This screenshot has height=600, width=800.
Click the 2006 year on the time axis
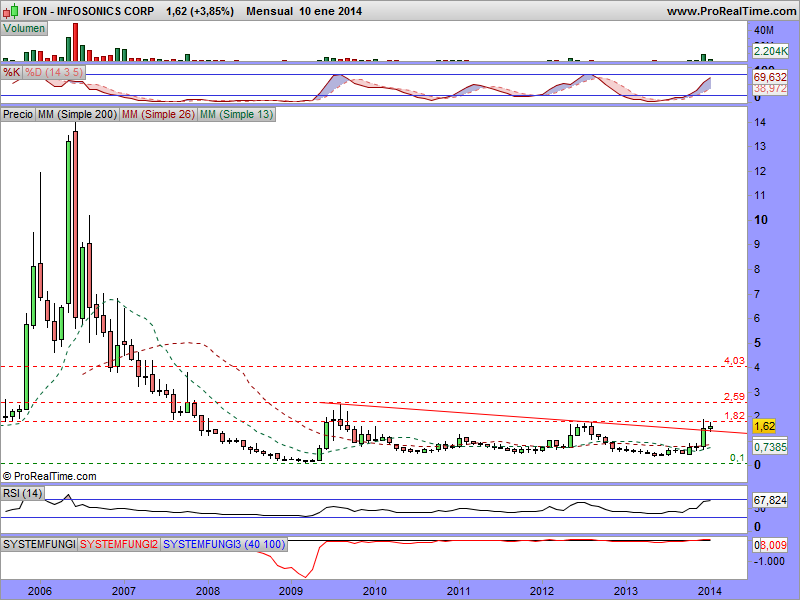(x=40, y=591)
